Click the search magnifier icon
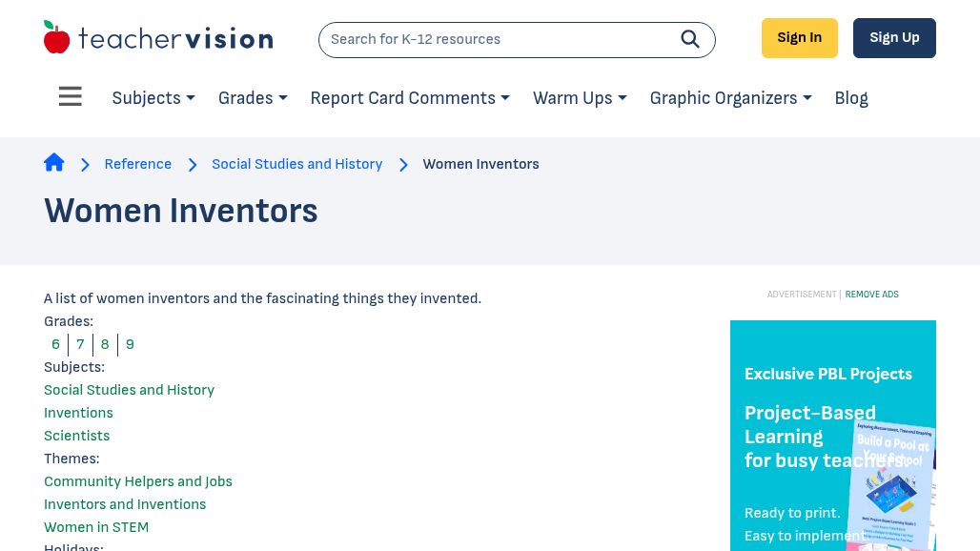Viewport: 980px width, 551px height. [x=690, y=39]
